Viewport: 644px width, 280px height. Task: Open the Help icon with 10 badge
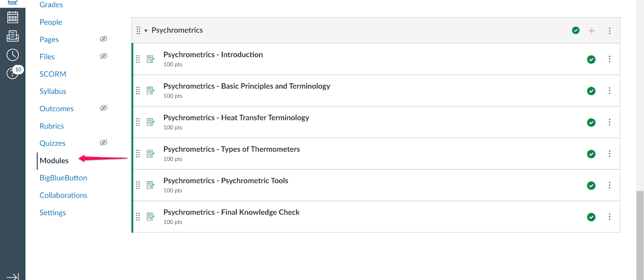[x=12, y=73]
